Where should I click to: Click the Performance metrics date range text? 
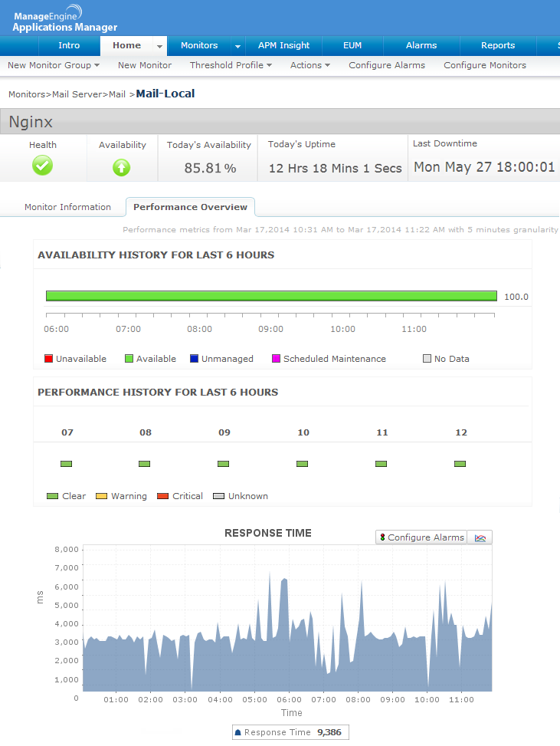click(340, 230)
